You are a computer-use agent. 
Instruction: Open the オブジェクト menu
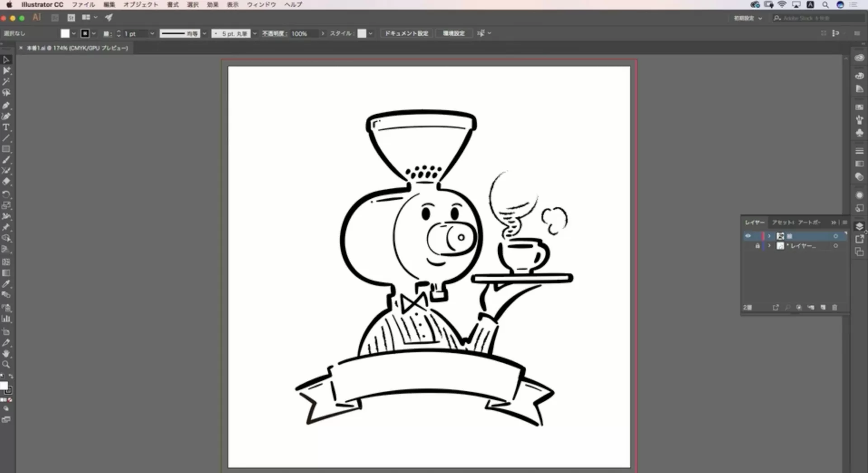tap(141, 5)
